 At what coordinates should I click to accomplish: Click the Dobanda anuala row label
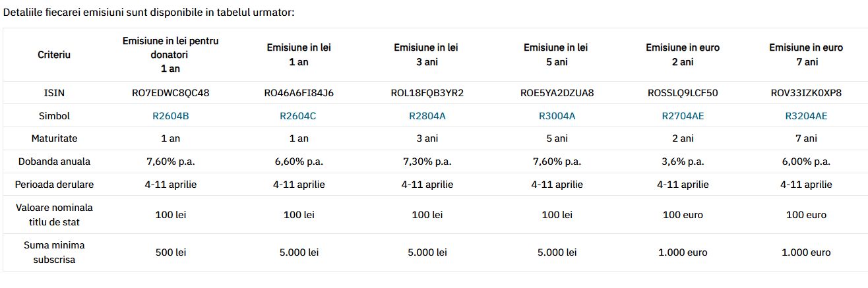(x=54, y=161)
